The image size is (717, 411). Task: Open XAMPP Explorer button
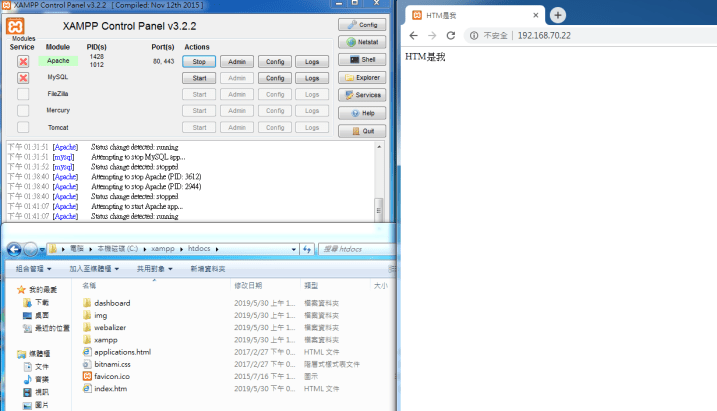coord(362,77)
